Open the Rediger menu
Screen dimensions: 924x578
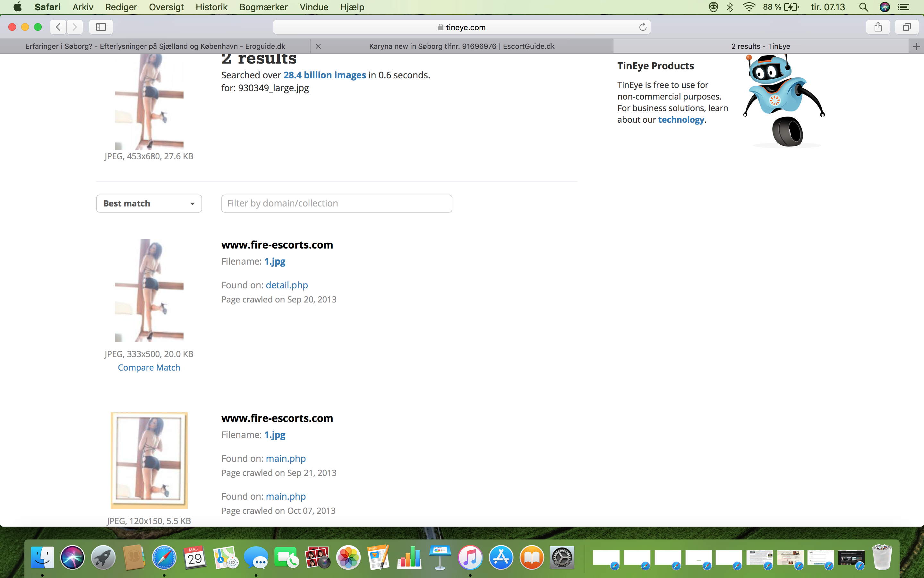[x=121, y=7]
